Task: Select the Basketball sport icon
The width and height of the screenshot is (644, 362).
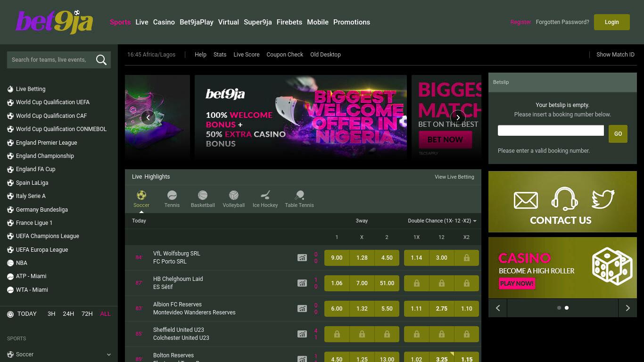Action: 203,195
